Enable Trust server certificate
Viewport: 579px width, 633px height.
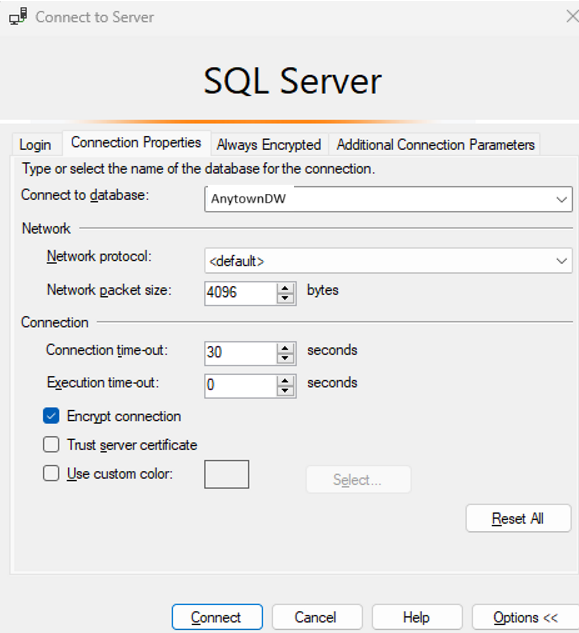pos(51,444)
